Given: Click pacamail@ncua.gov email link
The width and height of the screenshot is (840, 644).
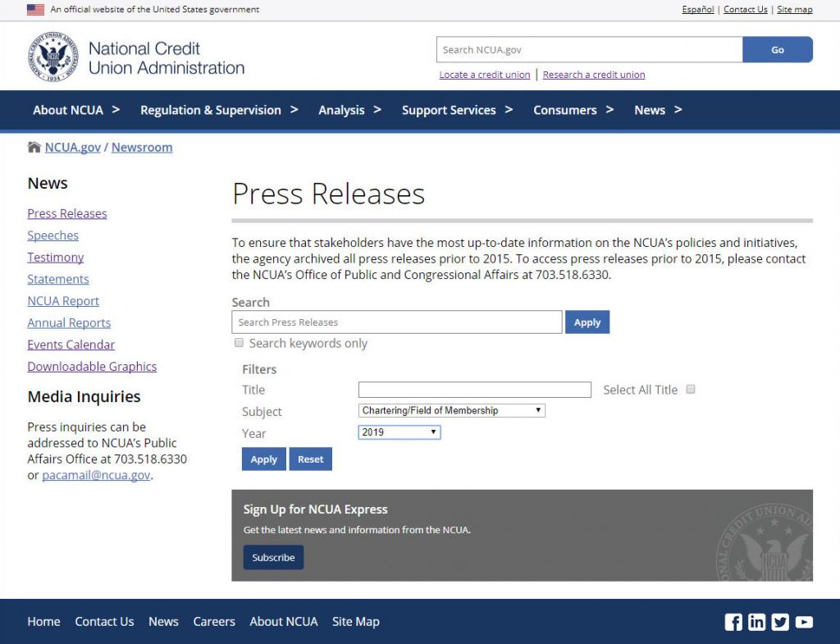Looking at the screenshot, I should pos(96,475).
